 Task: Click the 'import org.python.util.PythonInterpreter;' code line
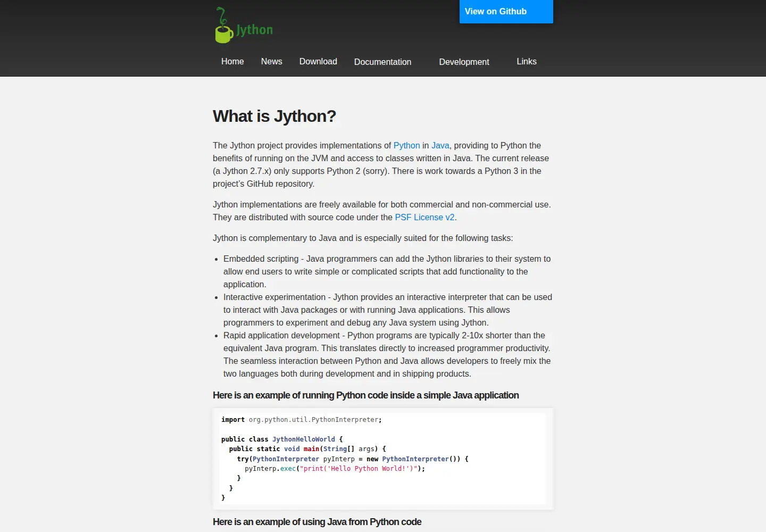[x=302, y=420]
